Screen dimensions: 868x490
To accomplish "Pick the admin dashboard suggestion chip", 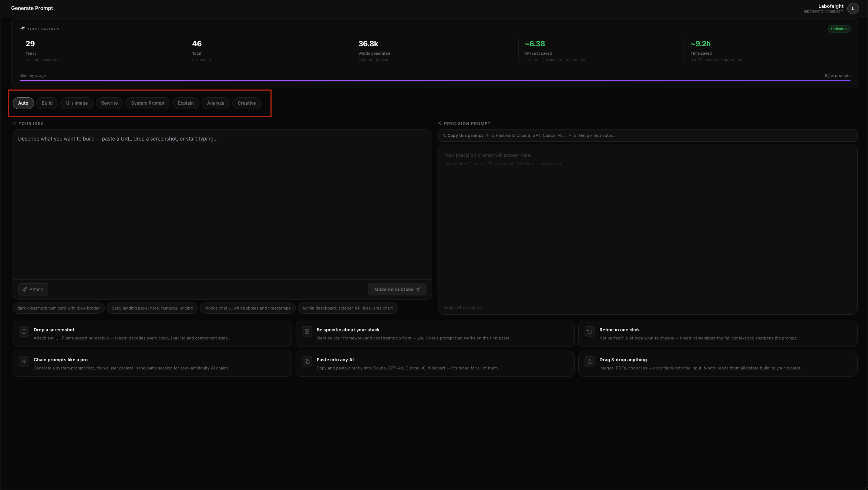I will (347, 308).
